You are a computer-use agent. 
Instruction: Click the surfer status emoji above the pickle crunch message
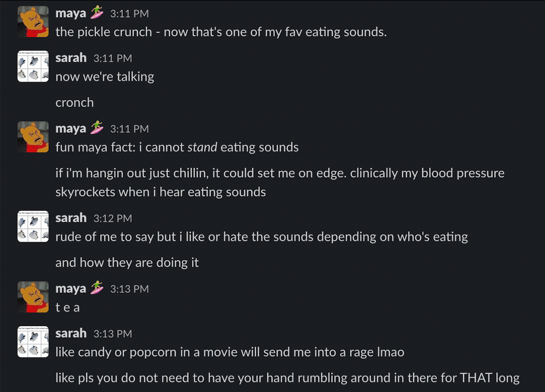97,13
